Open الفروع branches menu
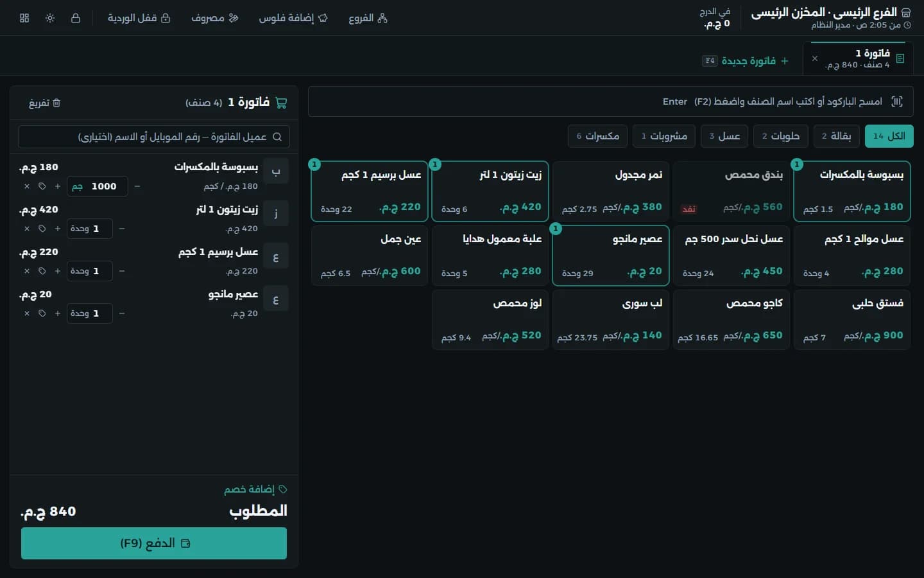This screenshot has height=578, width=924. 368,18
